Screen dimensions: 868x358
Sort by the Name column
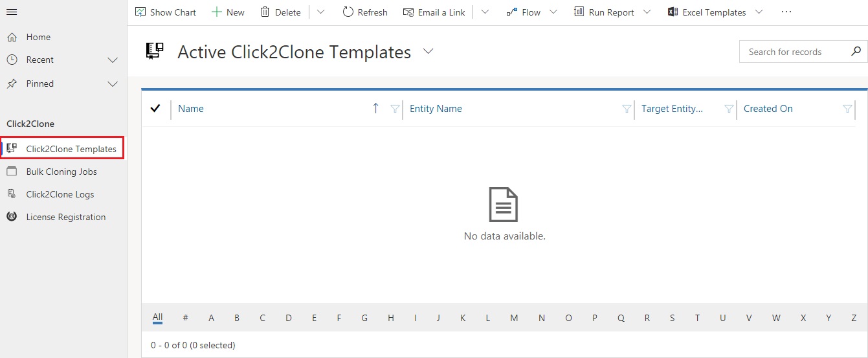coord(191,109)
